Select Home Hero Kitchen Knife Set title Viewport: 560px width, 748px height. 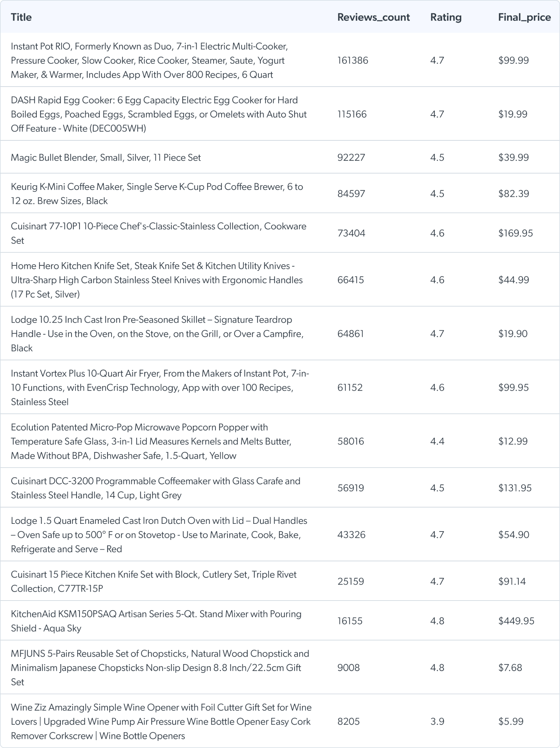pos(157,280)
